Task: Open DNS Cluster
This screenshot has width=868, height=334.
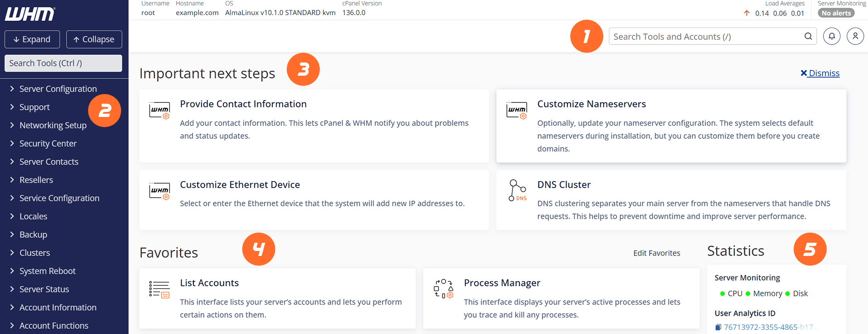Action: click(564, 184)
